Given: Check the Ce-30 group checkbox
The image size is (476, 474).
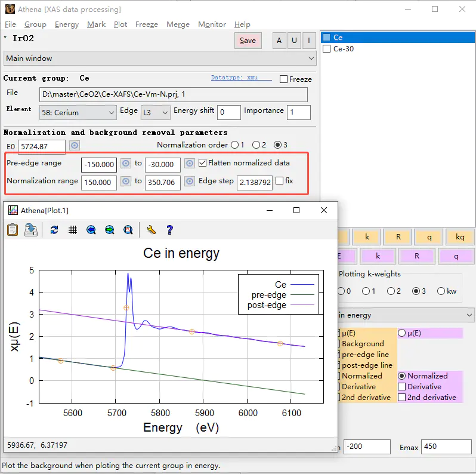Looking at the screenshot, I should 326,49.
